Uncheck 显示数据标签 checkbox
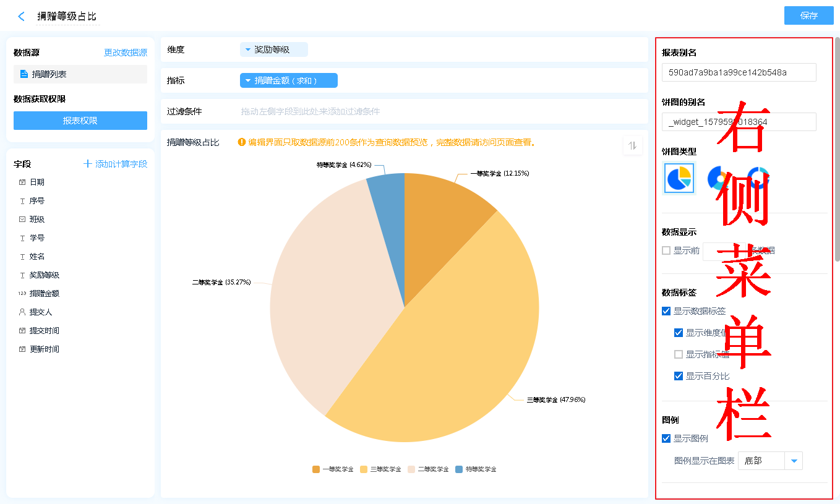 [666, 311]
